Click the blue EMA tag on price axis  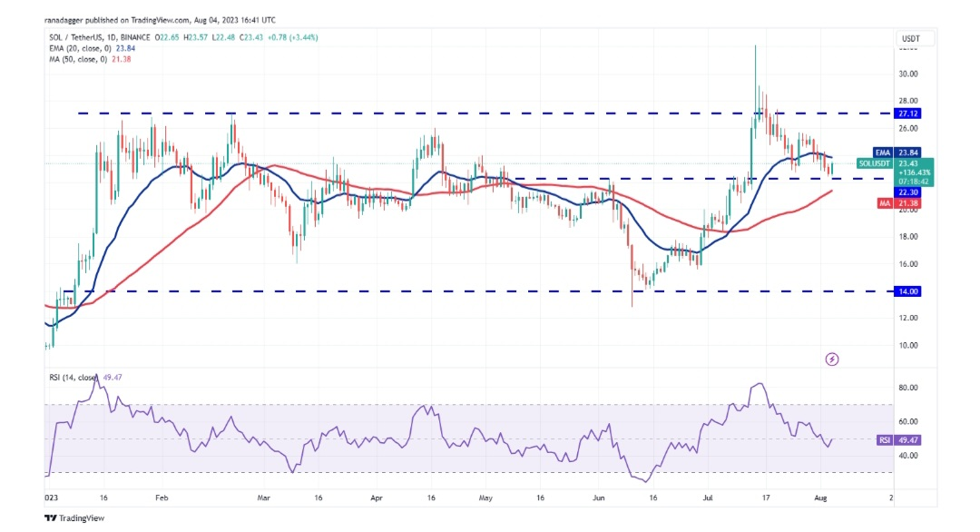(881, 153)
